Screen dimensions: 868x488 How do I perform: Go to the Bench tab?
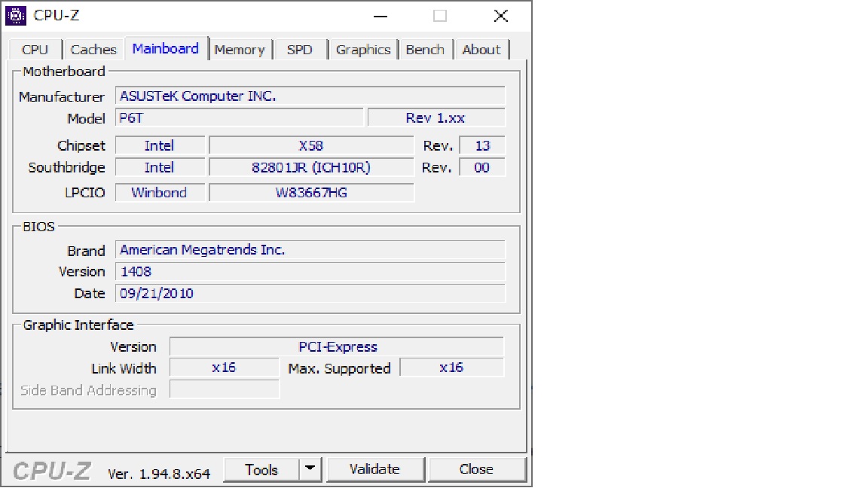pos(425,50)
